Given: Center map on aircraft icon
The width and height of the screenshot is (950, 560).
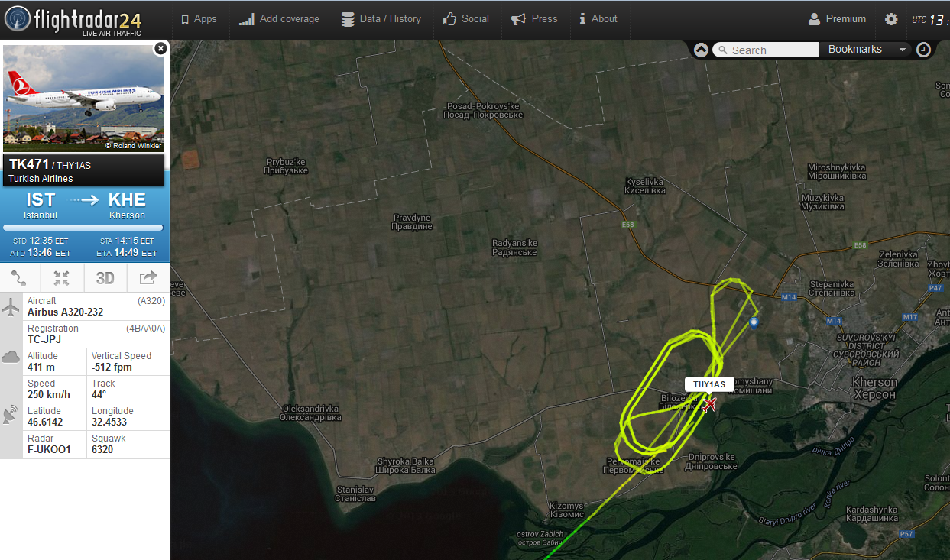Looking at the screenshot, I should [x=62, y=277].
